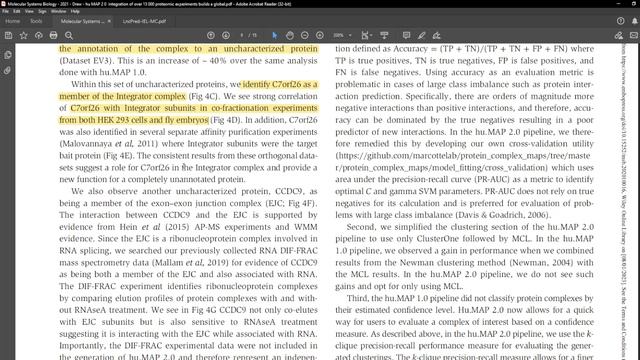Image resolution: width=640 pixels, height=360 pixels.
Task: Open the Edit menu
Action: (17, 11)
